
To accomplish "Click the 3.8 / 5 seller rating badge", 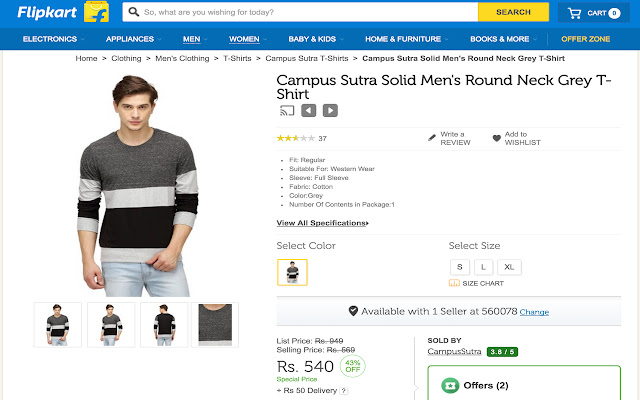I will pos(502,352).
